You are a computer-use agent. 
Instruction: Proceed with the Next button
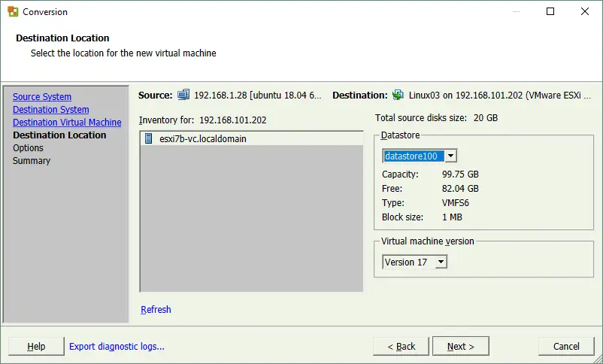tap(461, 346)
